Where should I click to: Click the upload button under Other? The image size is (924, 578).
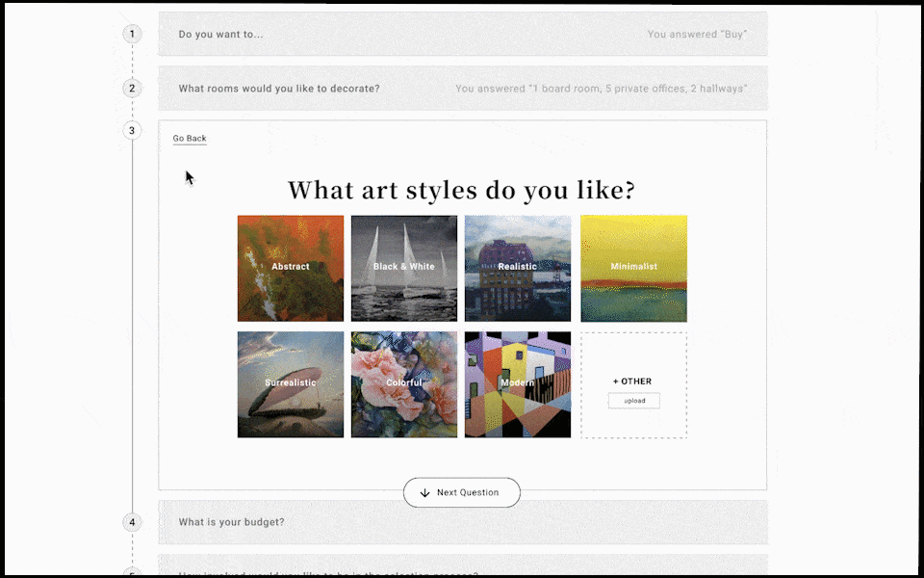coord(634,401)
